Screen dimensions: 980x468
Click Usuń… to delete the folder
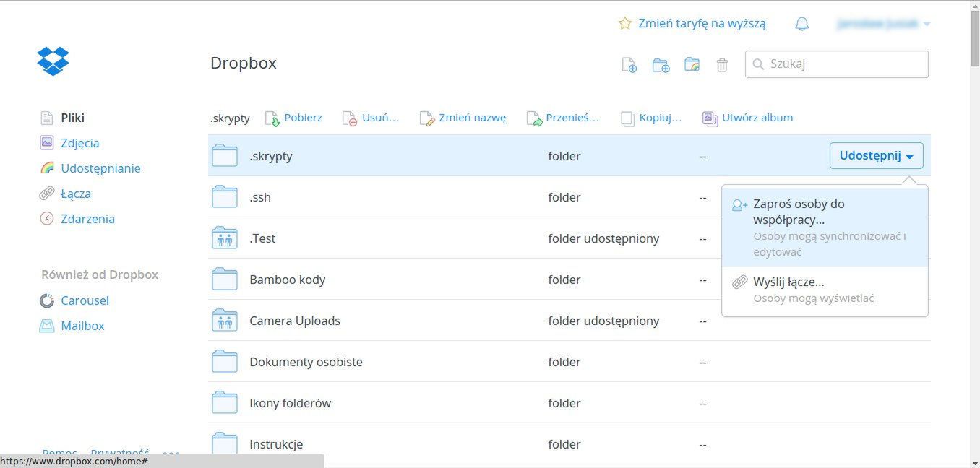coord(371,118)
